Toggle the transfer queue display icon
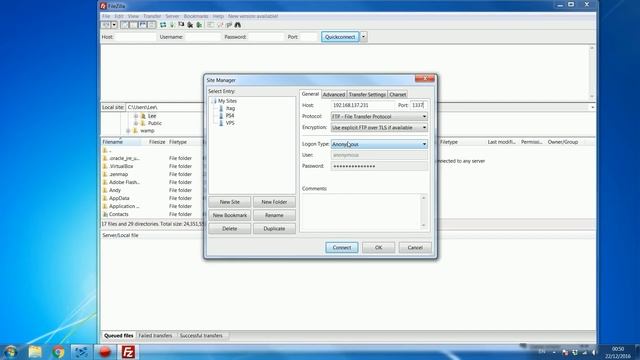The width and height of the screenshot is (640, 360). click(151, 25)
